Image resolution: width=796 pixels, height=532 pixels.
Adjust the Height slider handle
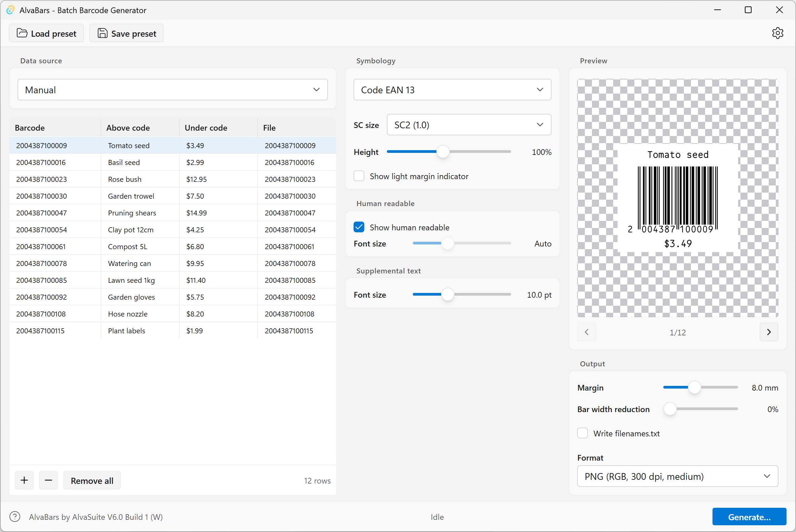click(x=443, y=152)
